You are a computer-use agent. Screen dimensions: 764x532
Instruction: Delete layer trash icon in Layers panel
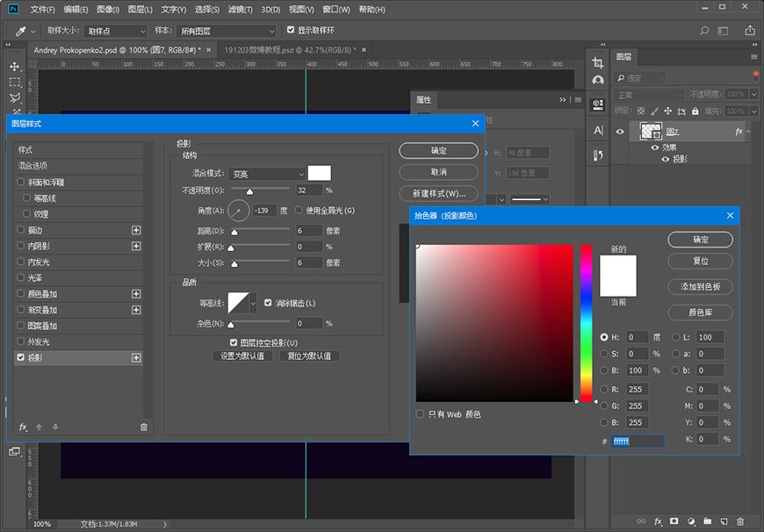tap(740, 521)
